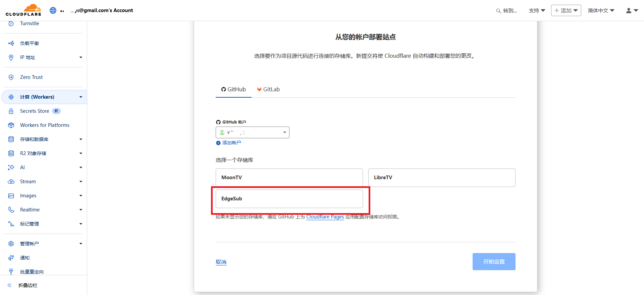
Task: Open the GitHub account dropdown
Action: pos(252,133)
